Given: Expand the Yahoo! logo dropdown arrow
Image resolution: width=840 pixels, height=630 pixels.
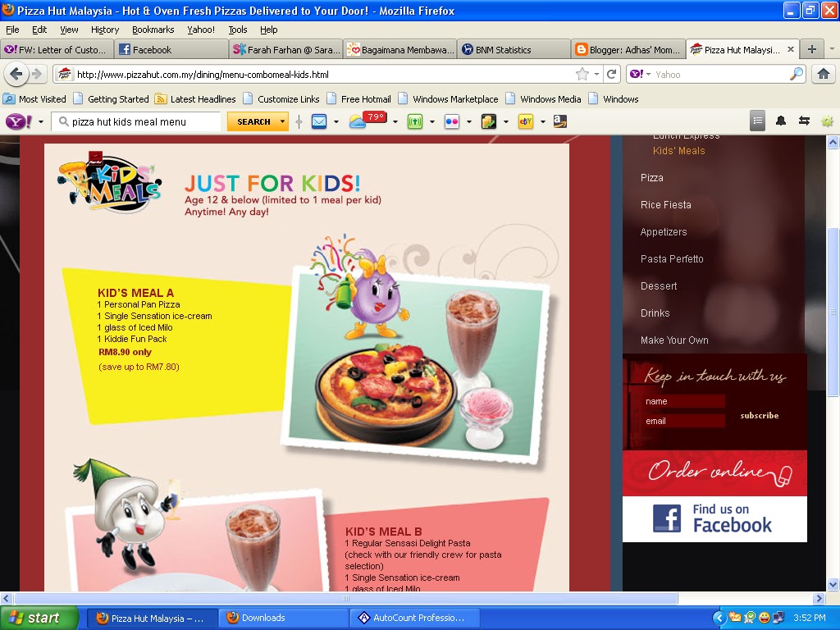Looking at the screenshot, I should pos(41,121).
